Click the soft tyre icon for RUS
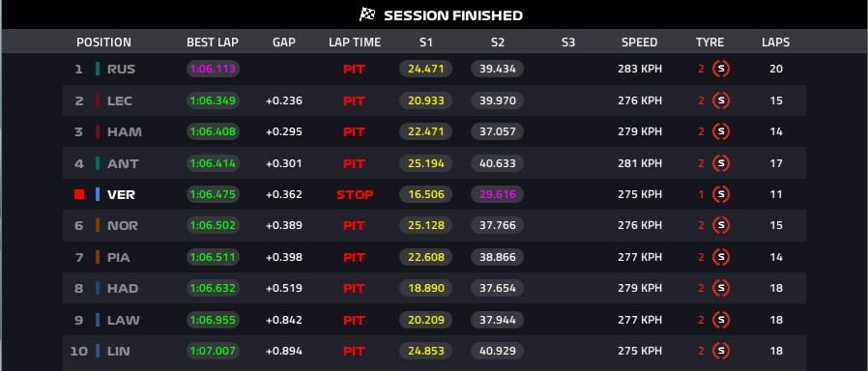Viewport: 868px width, 371px height. point(721,70)
